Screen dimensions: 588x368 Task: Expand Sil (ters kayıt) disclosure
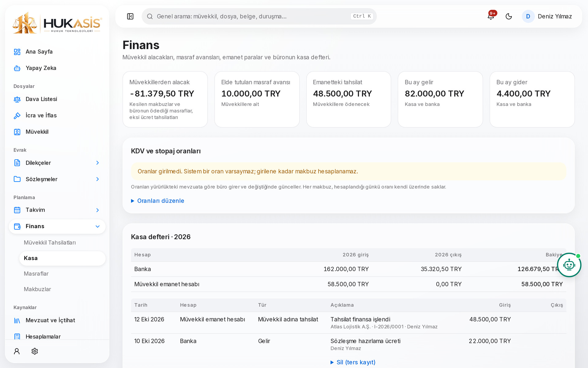[x=353, y=362]
